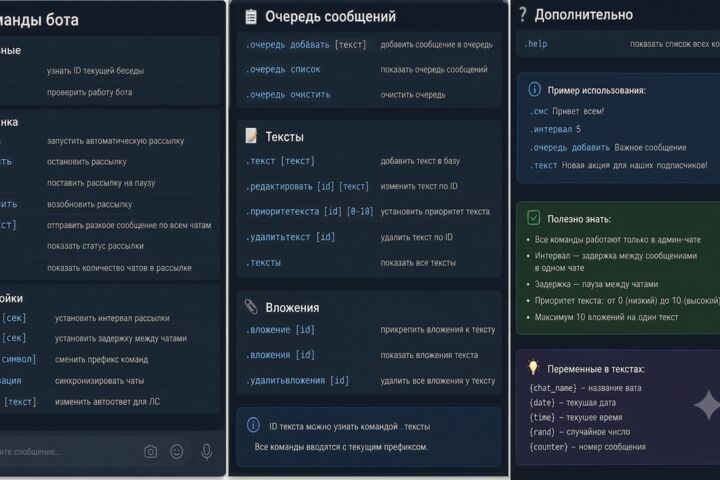
Task: Click the Пример использования heading
Action: pos(596,90)
